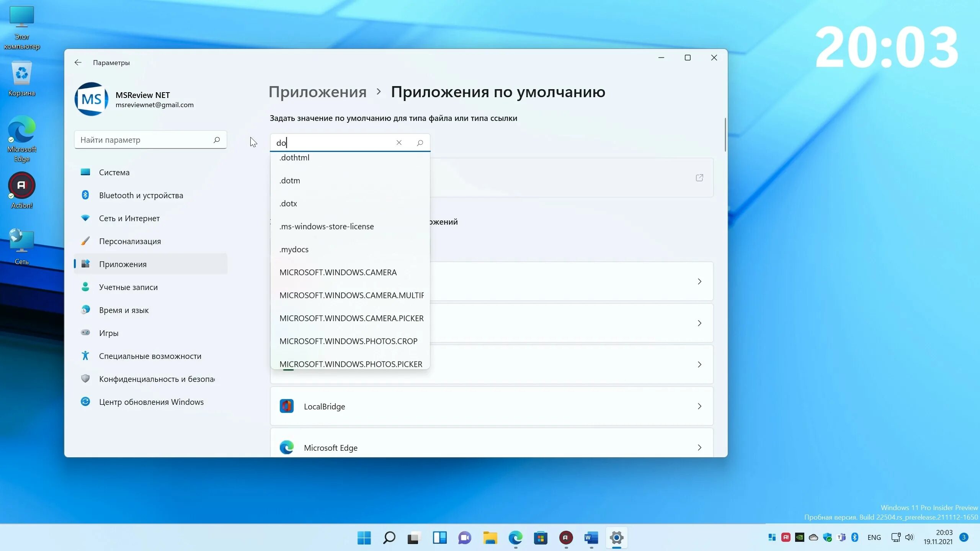Open 'Сеть и Интернет' section
This screenshot has height=551, width=980.
tap(150, 218)
